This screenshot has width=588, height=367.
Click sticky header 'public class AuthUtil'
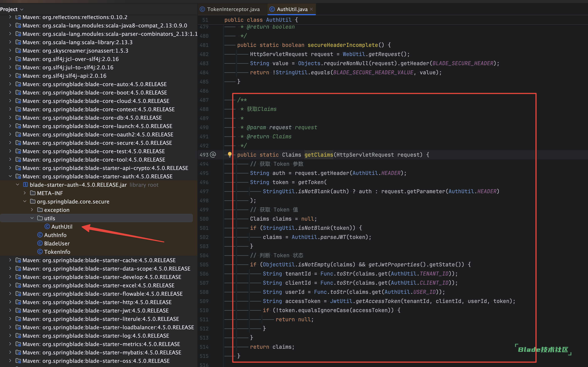(261, 20)
